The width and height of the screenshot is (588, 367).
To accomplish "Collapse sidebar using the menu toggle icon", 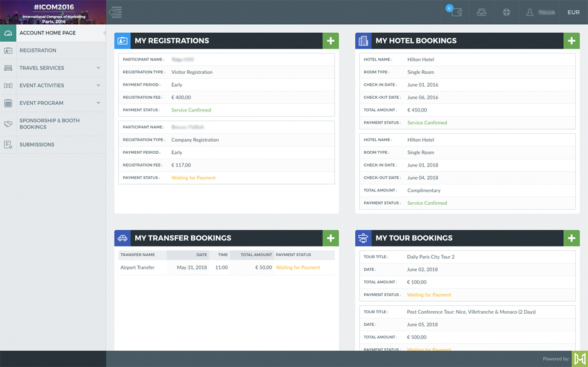I will pyautogui.click(x=116, y=12).
